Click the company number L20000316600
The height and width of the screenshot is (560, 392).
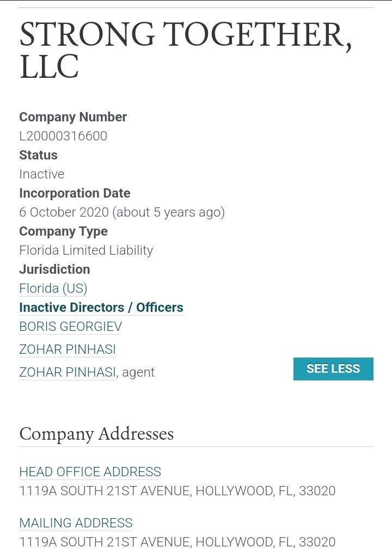point(63,136)
